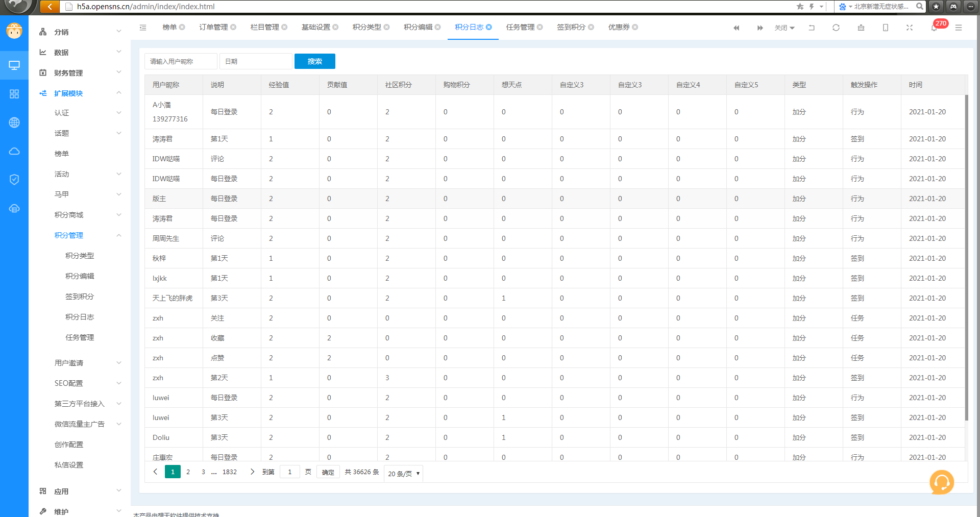Open the cloud-print icon in the left rail

(x=14, y=208)
